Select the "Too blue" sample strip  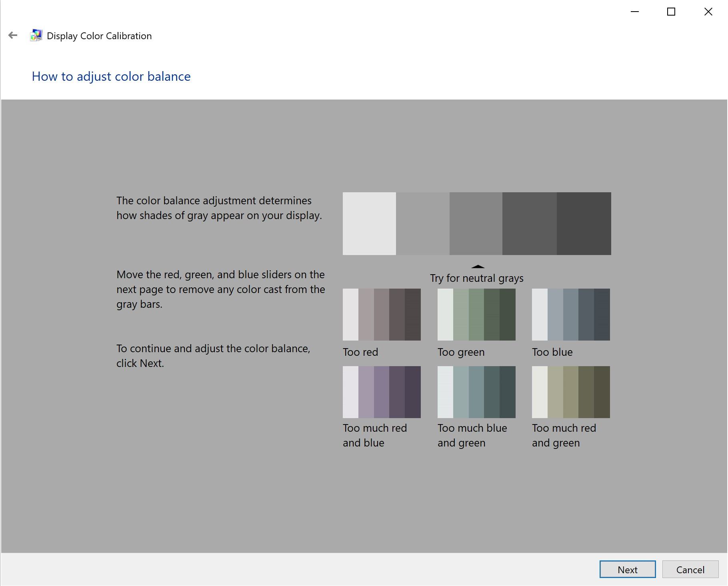click(571, 314)
